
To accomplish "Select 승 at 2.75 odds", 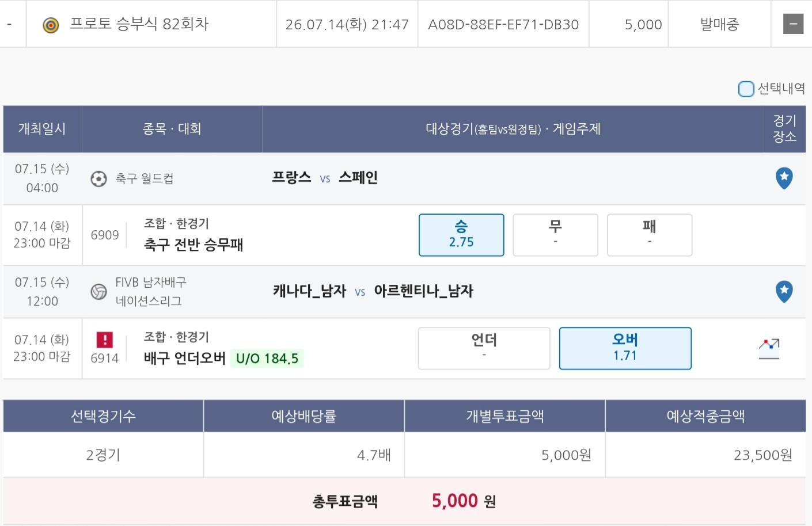I will (461, 235).
